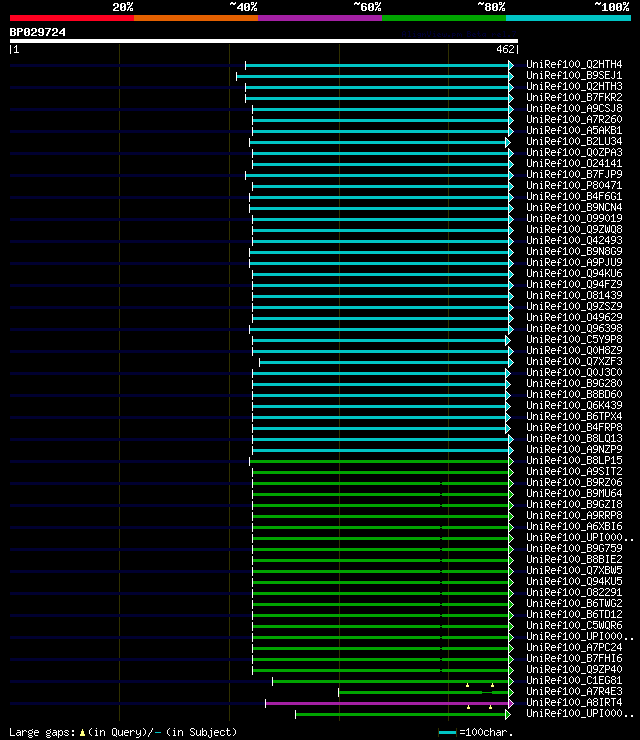This screenshot has width=640, height=740.
Task: Select label UniRef100_Q7XZF3
Action: pyautogui.click(x=574, y=361)
